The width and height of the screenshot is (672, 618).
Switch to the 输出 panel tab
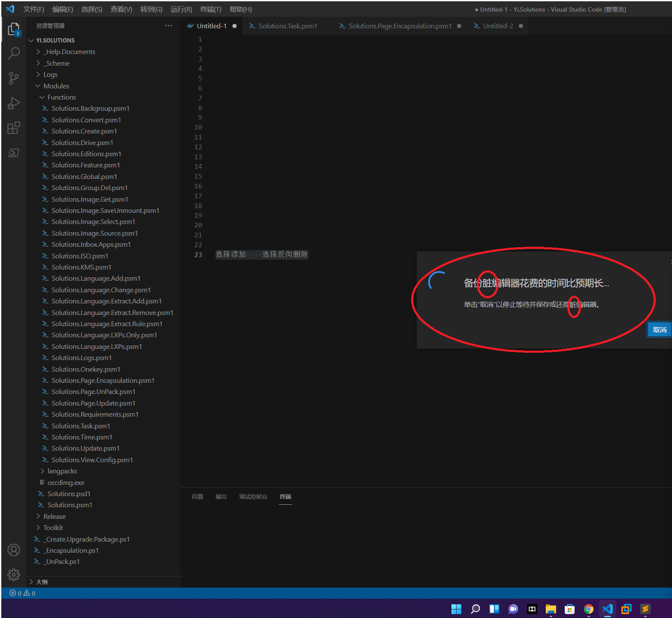click(221, 497)
